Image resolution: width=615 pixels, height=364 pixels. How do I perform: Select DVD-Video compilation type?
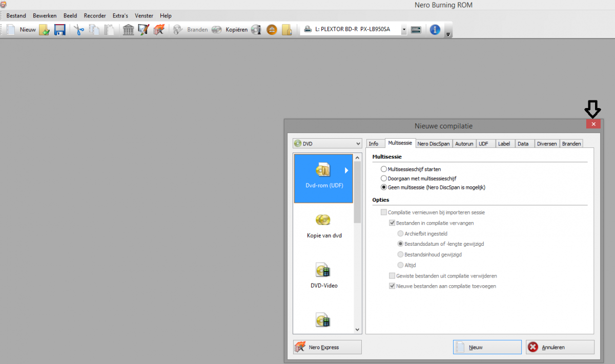click(323, 276)
